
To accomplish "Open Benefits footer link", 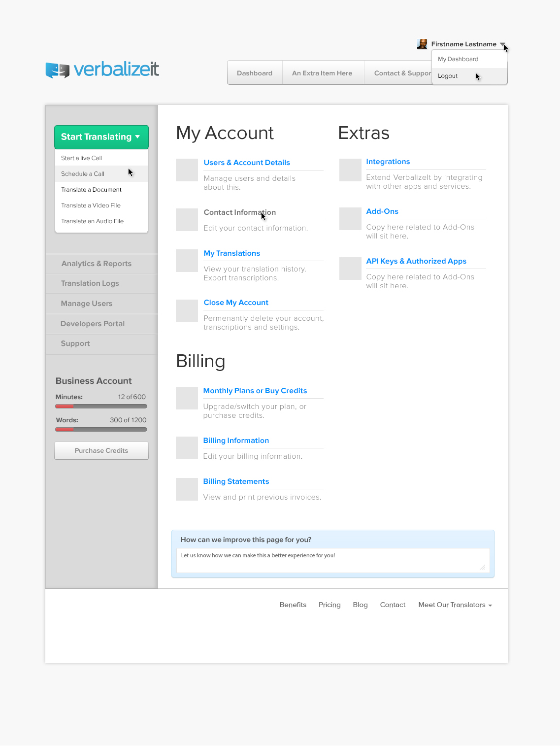I will (293, 605).
